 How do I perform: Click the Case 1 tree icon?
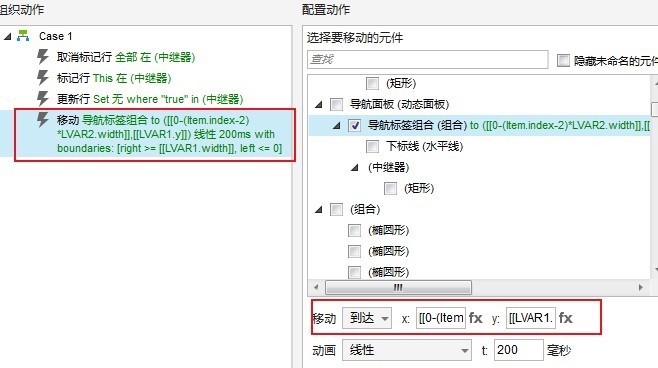tap(23, 36)
